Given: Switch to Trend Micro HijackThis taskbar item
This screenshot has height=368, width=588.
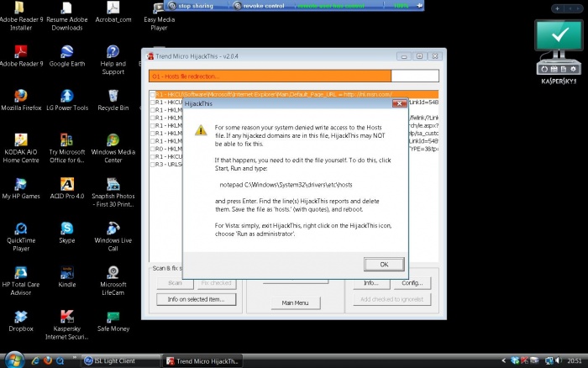Looking at the screenshot, I should point(202,361).
